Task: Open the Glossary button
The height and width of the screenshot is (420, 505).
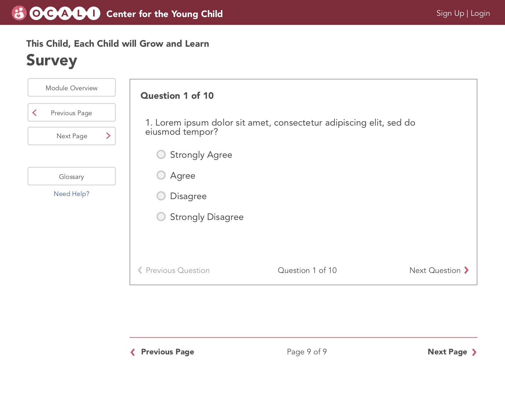Action: point(72,176)
